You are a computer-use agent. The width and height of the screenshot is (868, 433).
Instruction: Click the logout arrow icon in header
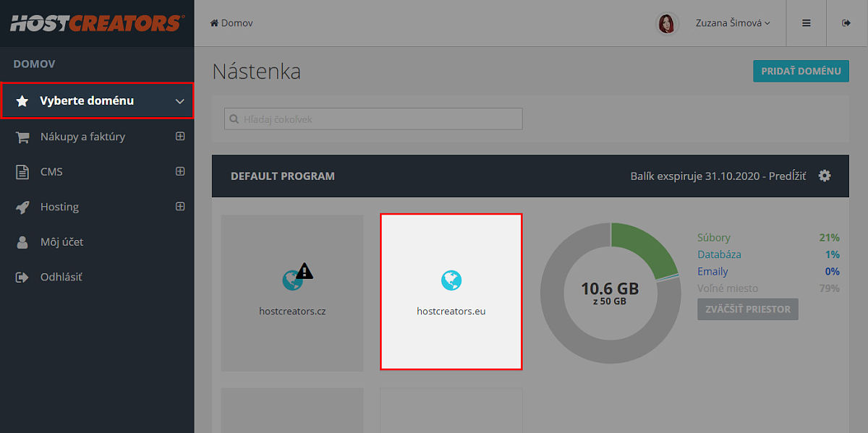pos(846,23)
